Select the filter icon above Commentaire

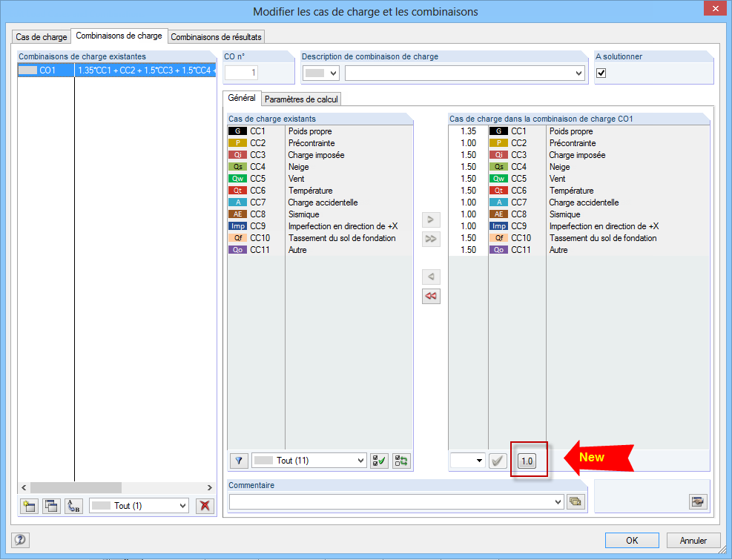[x=237, y=461]
